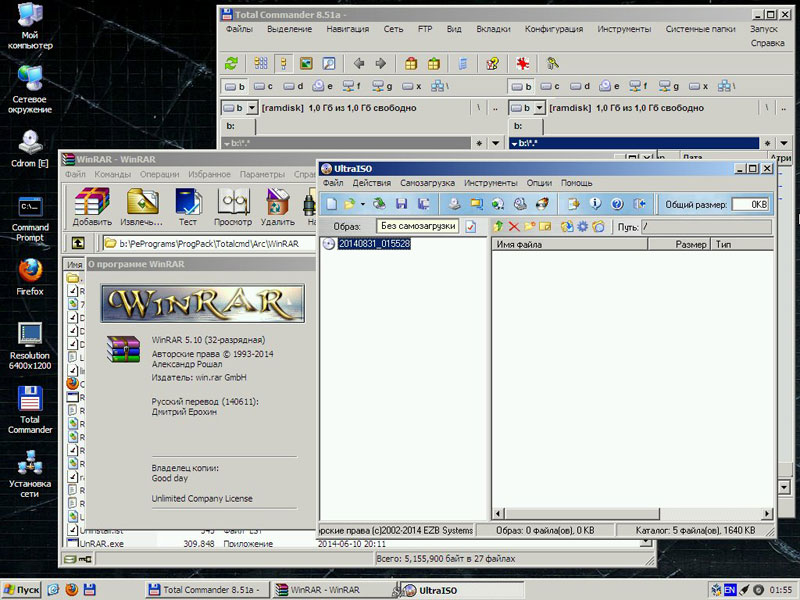Click the Размер column header in UltraISO
The width and height of the screenshot is (800, 600).
click(x=680, y=244)
